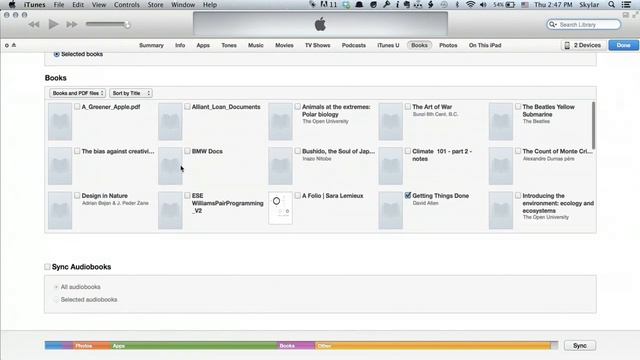The image size is (640, 360).
Task: Toggle full screen with the arrows icon
Action: pyautogui.click(x=635, y=15)
